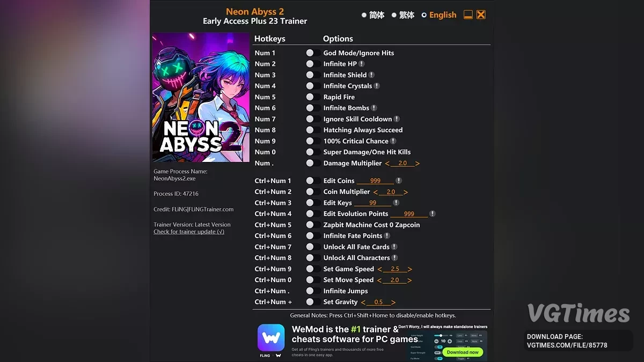Click the info icon next to Ignore Skill Cooldown
This screenshot has height=362, width=644.
click(397, 119)
